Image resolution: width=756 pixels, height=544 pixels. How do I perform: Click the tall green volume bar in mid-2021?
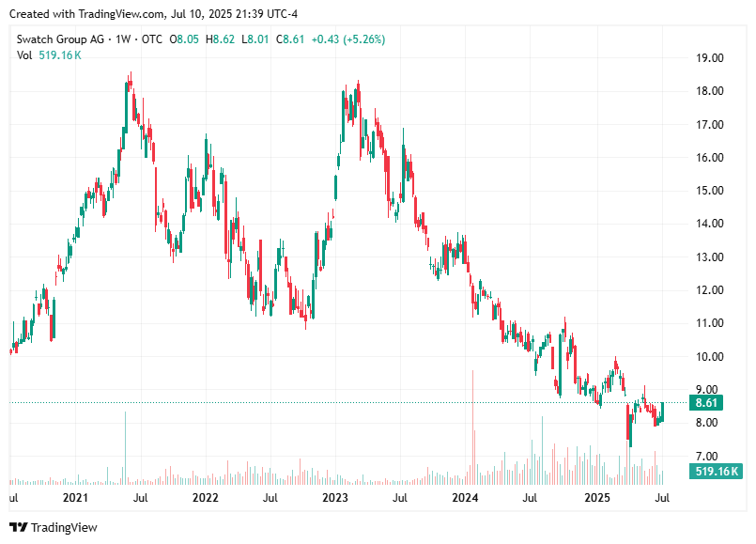[125, 448]
